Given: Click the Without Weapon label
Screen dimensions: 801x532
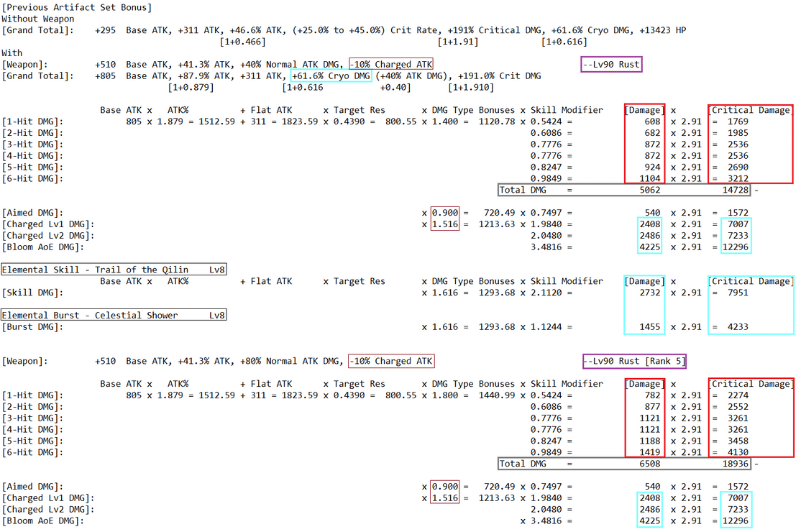Looking at the screenshot, I should [x=38, y=19].
